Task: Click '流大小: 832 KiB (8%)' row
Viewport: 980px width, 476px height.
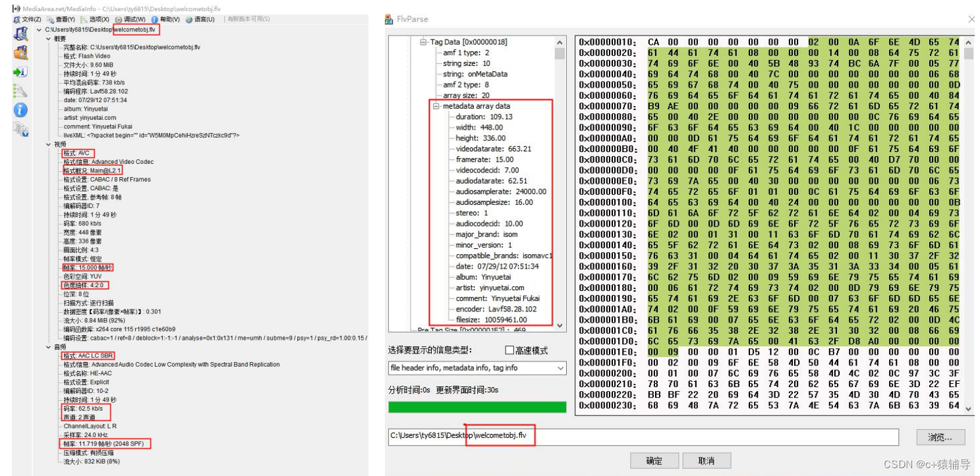Action: 92,462
